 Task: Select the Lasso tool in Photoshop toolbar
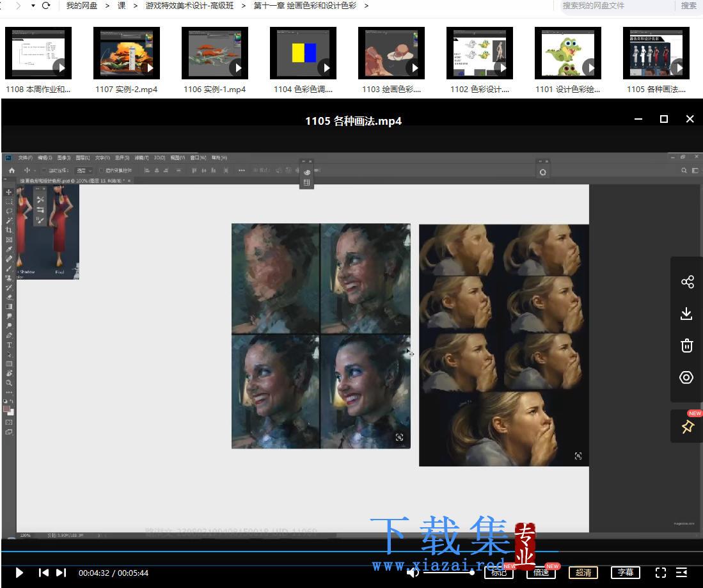point(8,211)
